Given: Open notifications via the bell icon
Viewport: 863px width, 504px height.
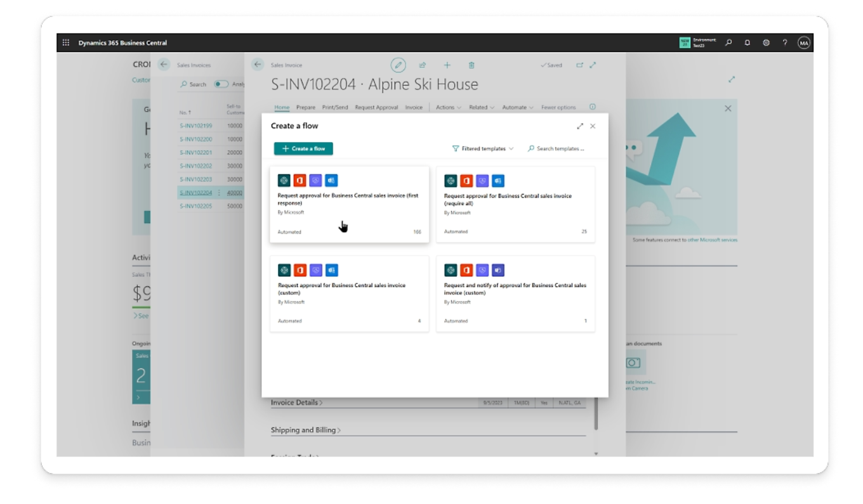Looking at the screenshot, I should click(x=748, y=42).
